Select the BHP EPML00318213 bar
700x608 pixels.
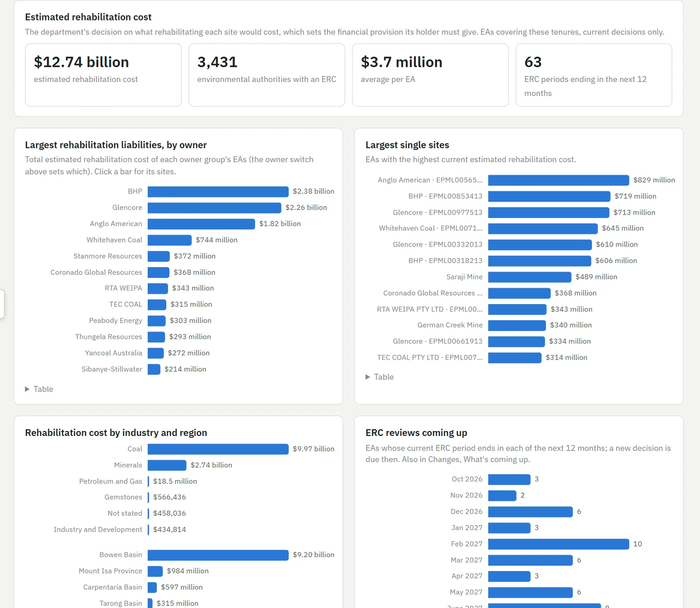[x=539, y=261]
